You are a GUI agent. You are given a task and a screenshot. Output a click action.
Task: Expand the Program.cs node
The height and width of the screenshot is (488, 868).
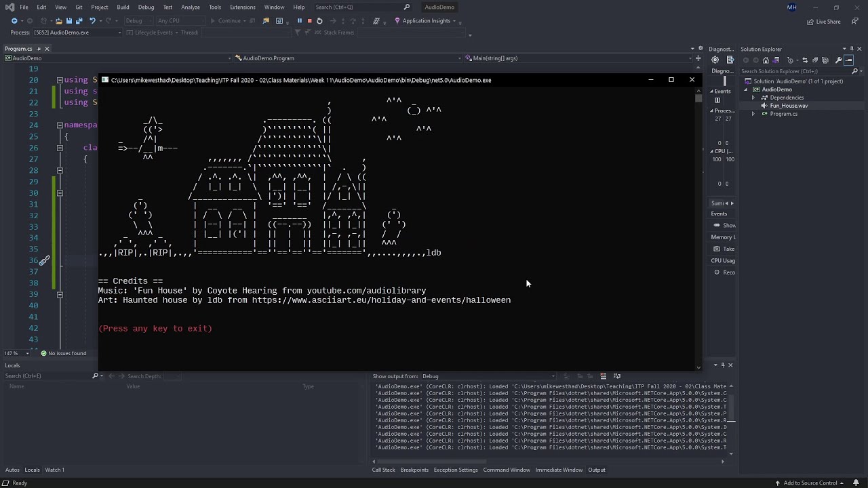point(753,114)
